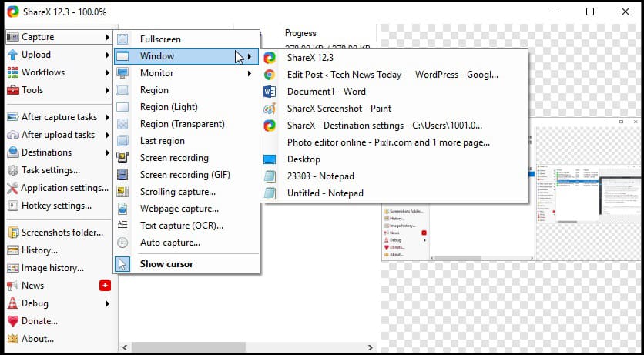
Task: Open History...
Action: (59, 250)
